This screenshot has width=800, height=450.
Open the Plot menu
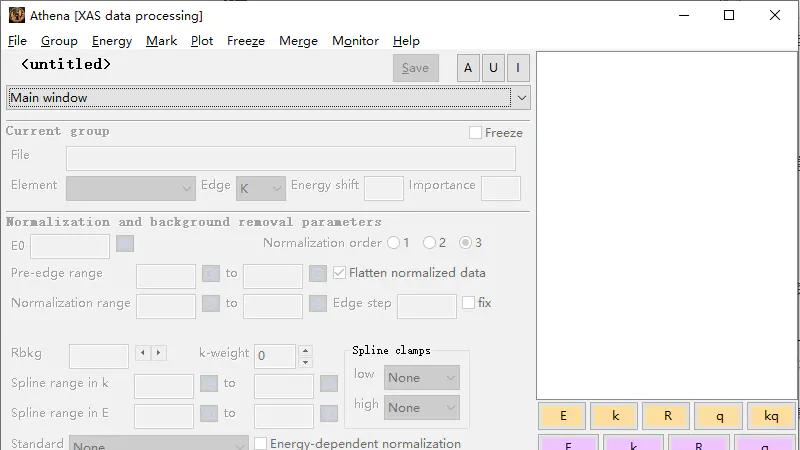[202, 41]
